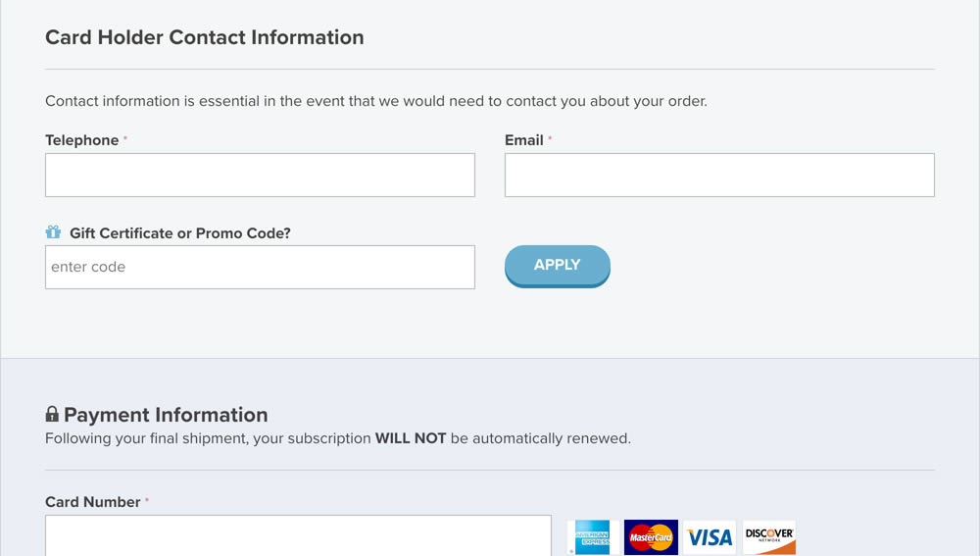Focus the Card Number field
980x556 pixels.
tap(298, 535)
